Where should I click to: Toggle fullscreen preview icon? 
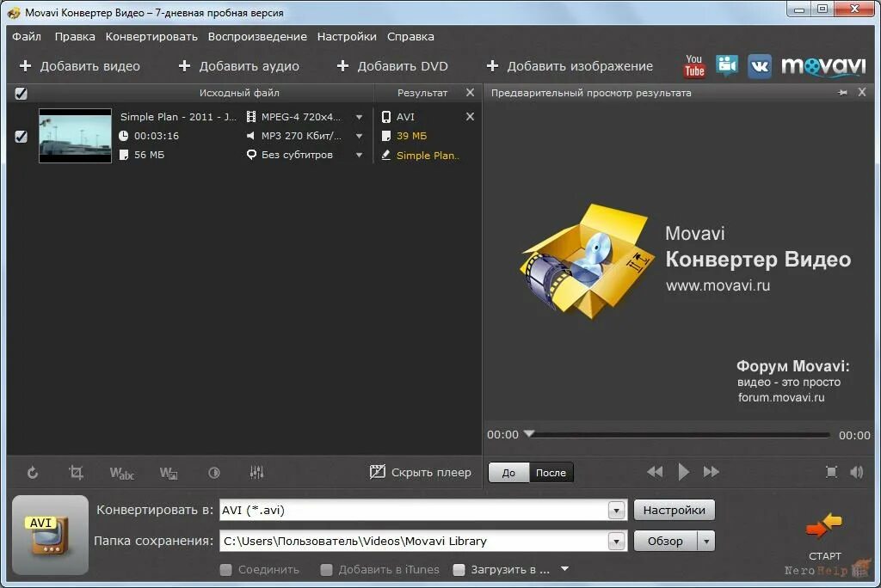point(832,472)
